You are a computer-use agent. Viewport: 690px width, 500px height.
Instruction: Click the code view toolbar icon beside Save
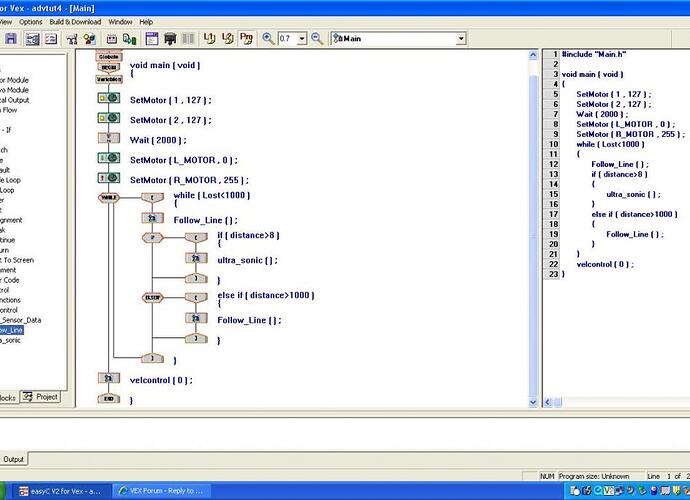[x=51, y=39]
